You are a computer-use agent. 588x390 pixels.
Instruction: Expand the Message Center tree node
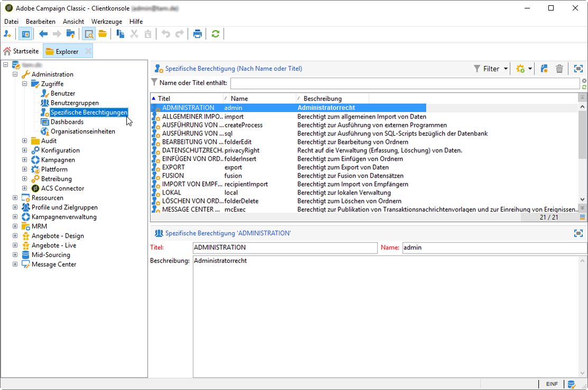[x=15, y=264]
